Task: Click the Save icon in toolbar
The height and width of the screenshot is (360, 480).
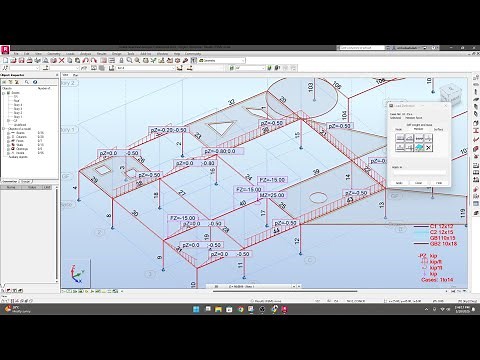Action: [21, 60]
